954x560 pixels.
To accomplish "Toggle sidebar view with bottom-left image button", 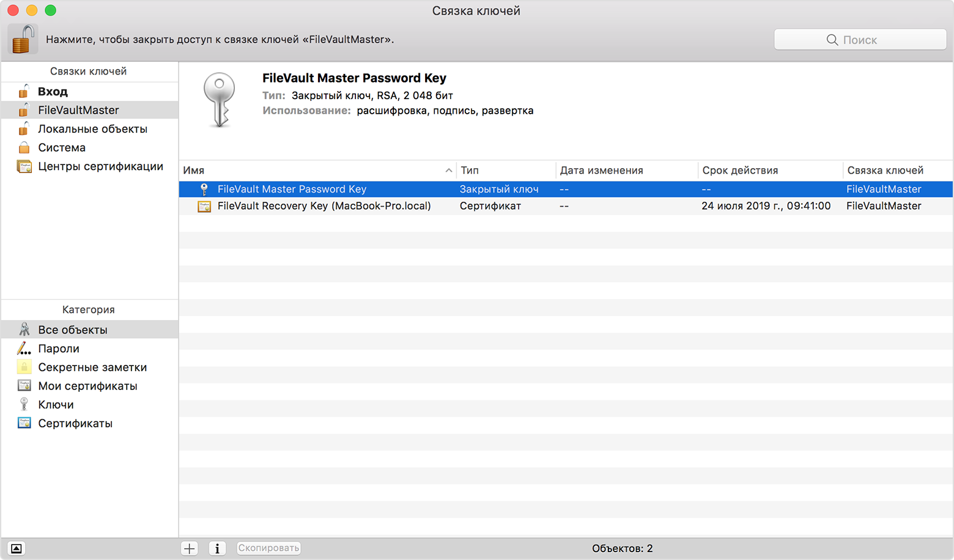I will pos(17,548).
